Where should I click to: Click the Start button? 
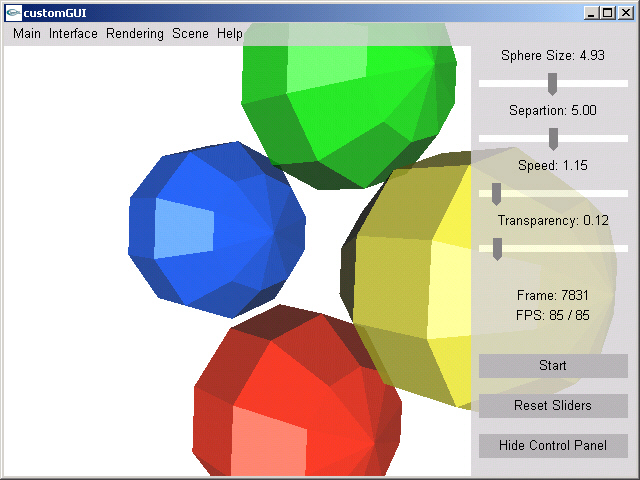click(x=553, y=365)
